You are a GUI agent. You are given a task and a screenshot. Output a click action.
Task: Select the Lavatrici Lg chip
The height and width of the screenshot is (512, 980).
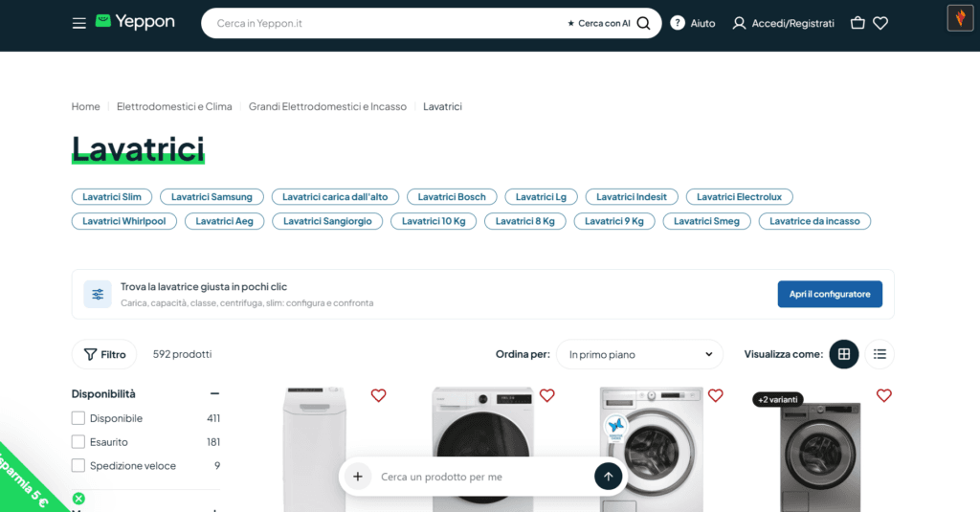[x=542, y=197]
